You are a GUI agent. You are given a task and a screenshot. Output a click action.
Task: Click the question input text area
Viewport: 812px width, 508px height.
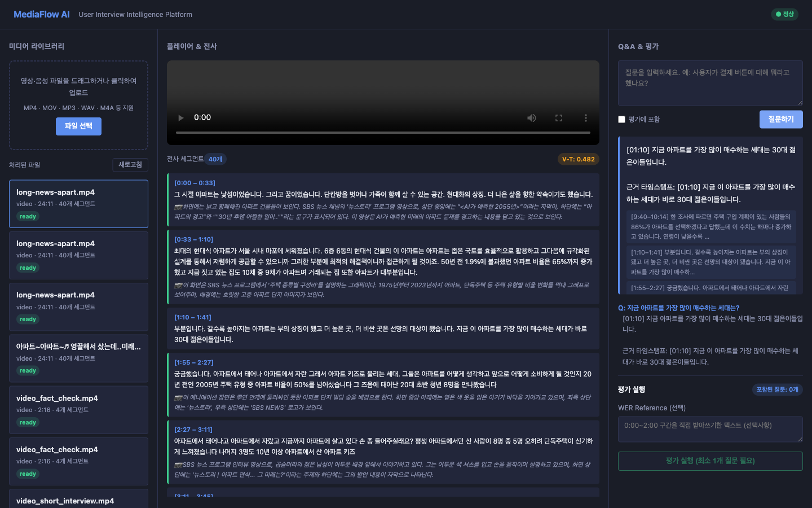point(710,83)
